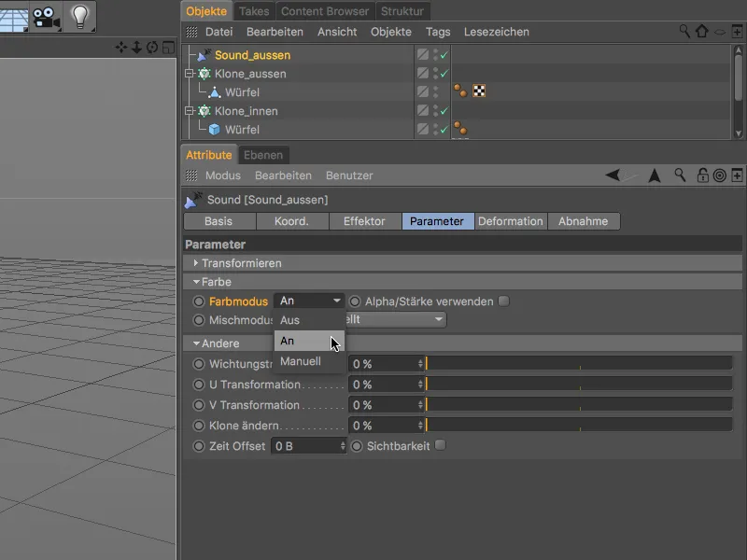Viewport: 747px width, 560px height.
Task: Click the viewport toggle view layout icon
Action: pyautogui.click(x=168, y=48)
